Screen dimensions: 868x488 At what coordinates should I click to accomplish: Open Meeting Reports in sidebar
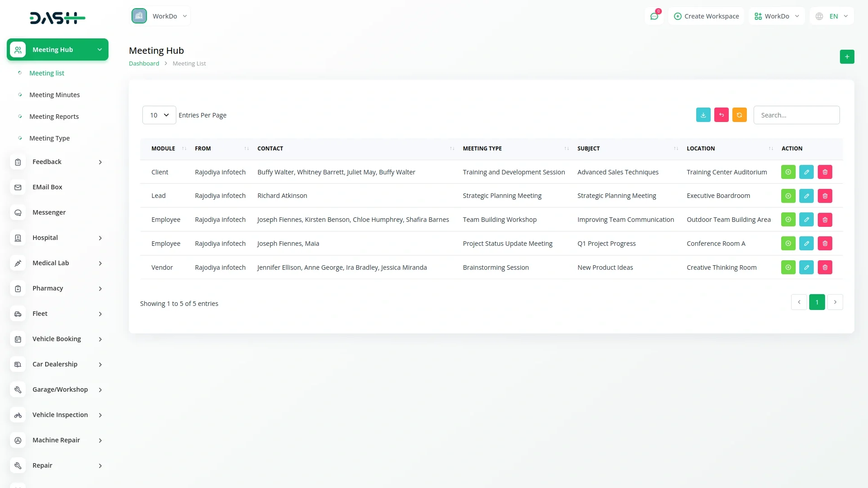pyautogui.click(x=54, y=117)
